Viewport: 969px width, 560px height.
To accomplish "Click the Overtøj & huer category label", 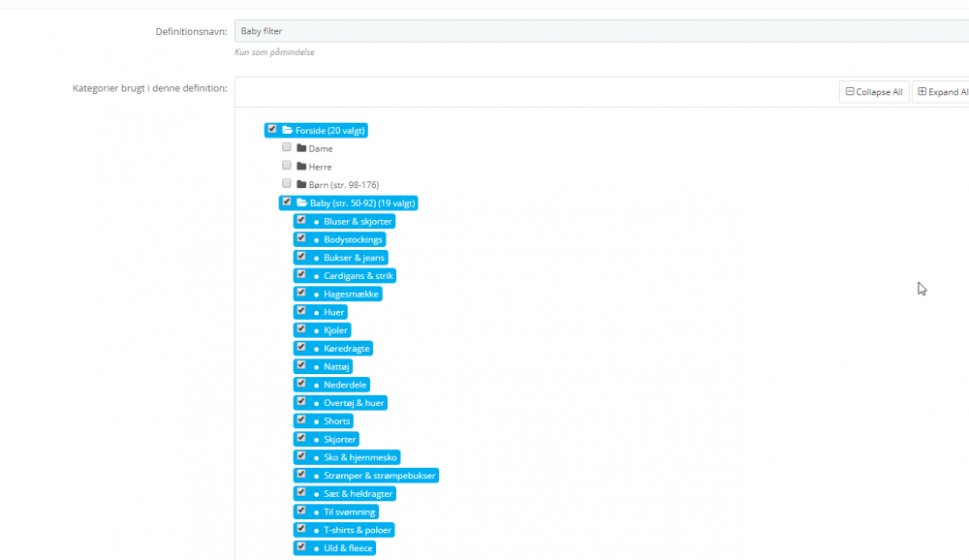I will click(354, 403).
